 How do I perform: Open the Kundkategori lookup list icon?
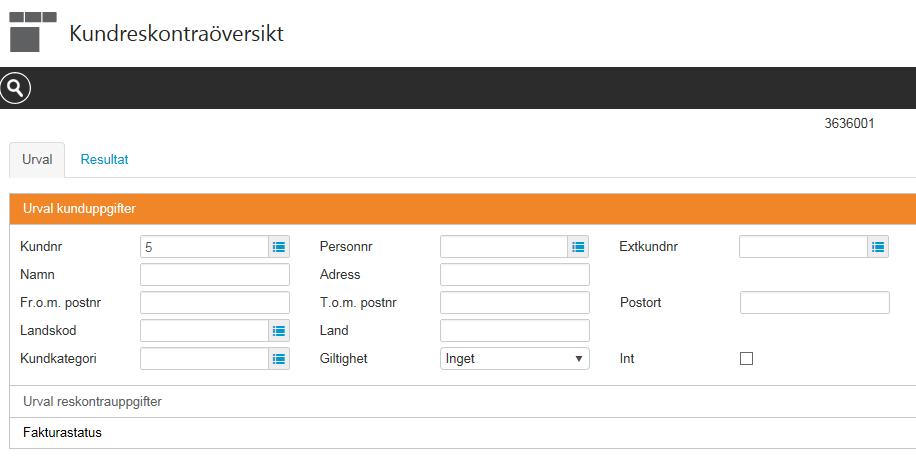279,359
